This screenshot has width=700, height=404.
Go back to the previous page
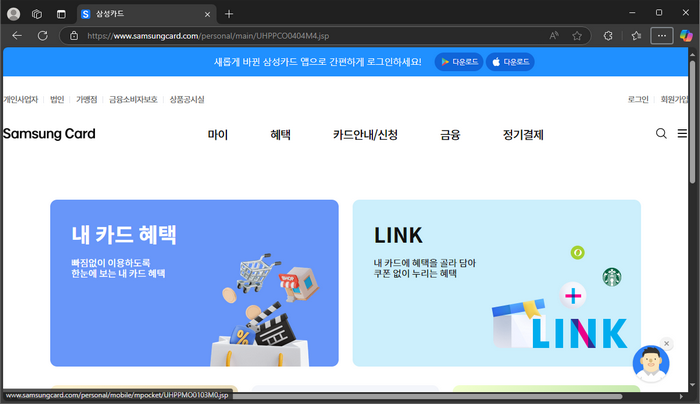tap(17, 36)
